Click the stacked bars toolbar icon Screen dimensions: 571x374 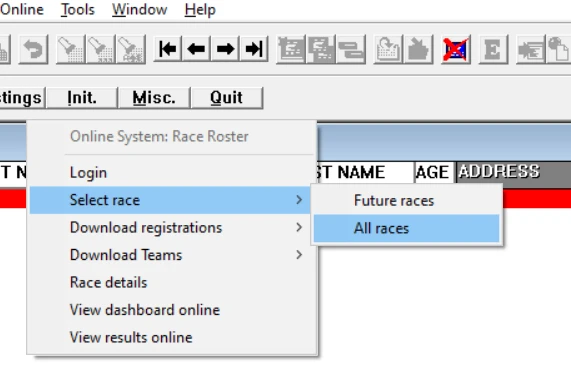351,49
